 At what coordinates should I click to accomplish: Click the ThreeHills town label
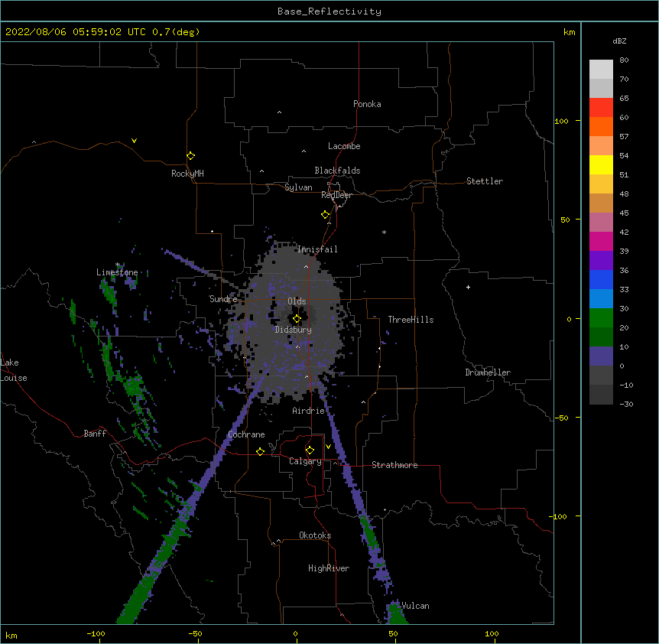pos(411,320)
